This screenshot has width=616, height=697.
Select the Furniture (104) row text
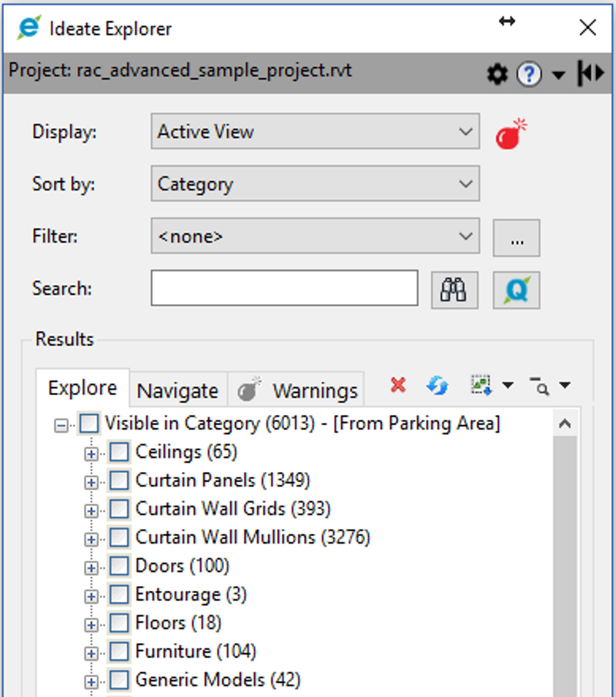pos(196,652)
